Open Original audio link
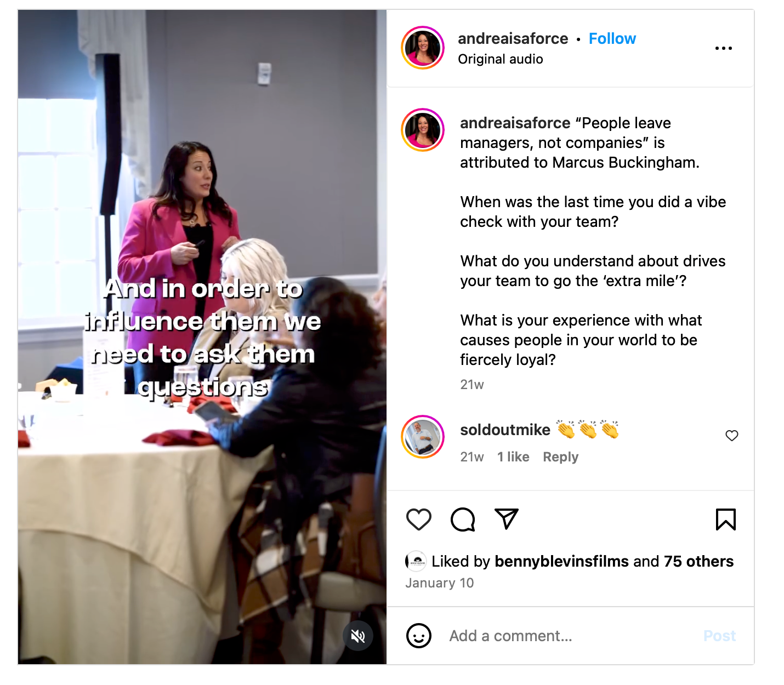 [x=501, y=59]
